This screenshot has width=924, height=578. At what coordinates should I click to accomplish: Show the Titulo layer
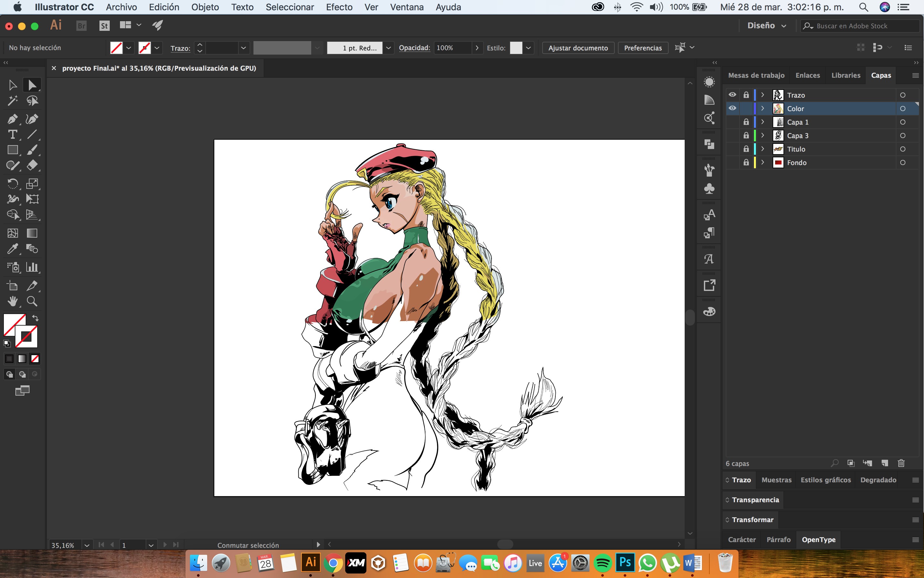(732, 149)
